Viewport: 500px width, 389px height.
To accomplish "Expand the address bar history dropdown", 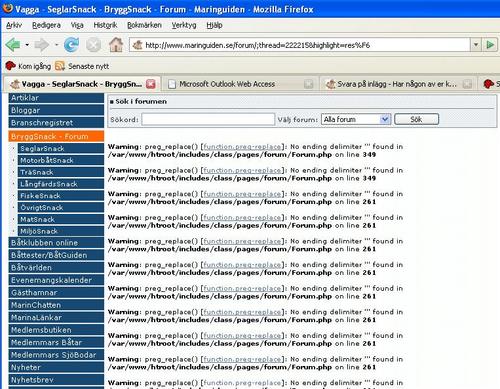I will pos(476,45).
